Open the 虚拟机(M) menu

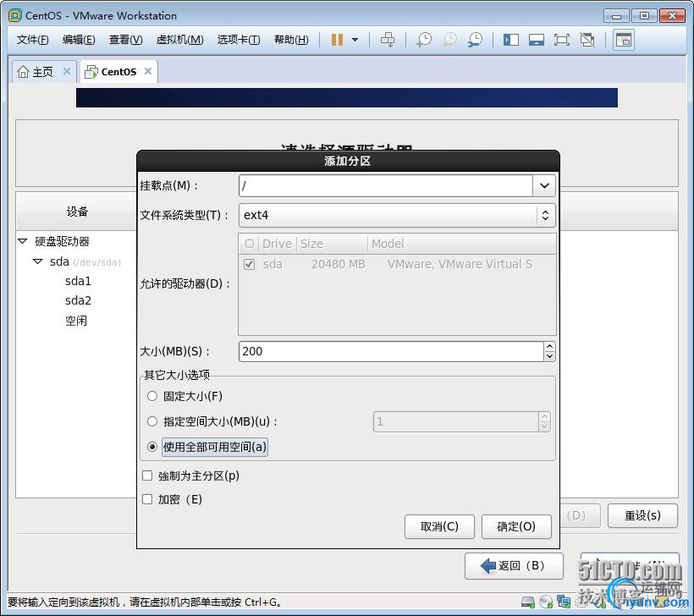pyautogui.click(x=179, y=40)
